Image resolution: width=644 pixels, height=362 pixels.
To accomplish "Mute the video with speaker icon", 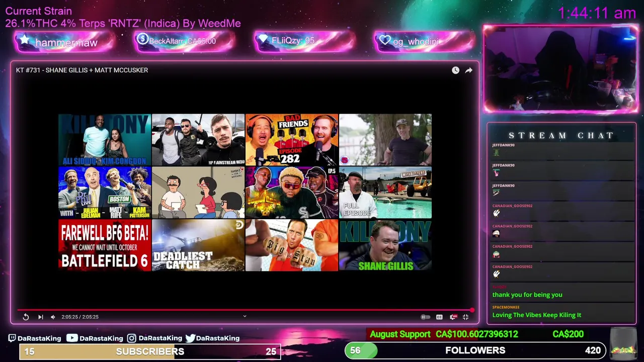I will (x=53, y=317).
